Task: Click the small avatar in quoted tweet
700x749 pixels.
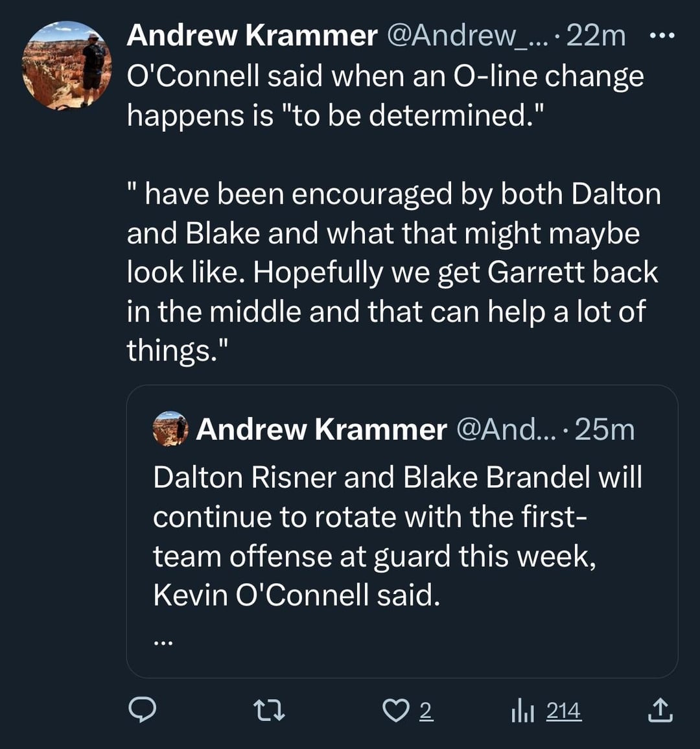Action: [170, 429]
